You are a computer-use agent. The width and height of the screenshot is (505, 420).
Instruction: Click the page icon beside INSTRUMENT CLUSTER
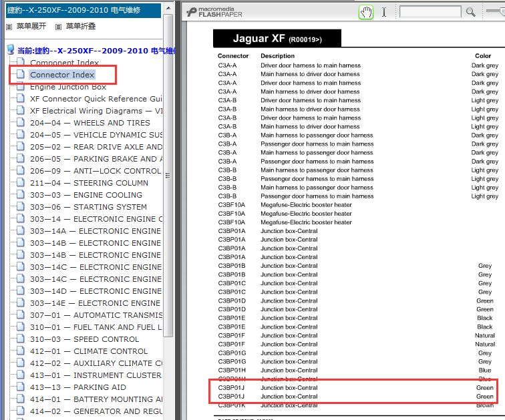tap(21, 375)
